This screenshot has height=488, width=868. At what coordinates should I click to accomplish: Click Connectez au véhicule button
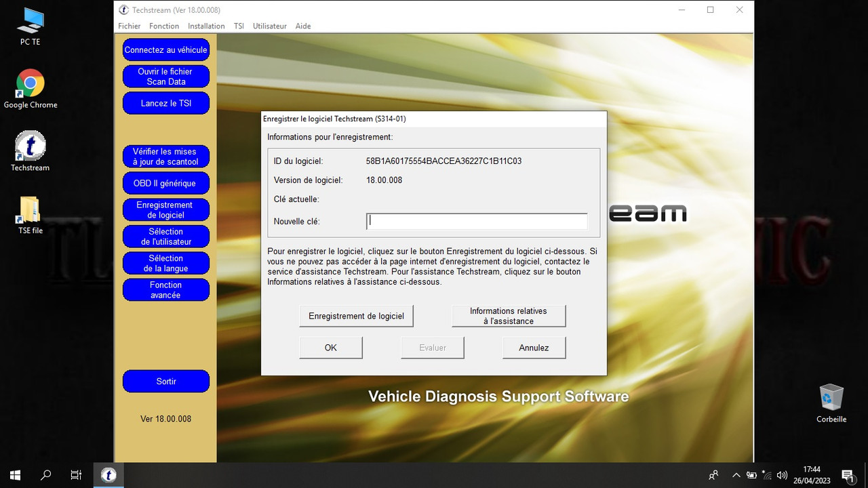pyautogui.click(x=166, y=50)
